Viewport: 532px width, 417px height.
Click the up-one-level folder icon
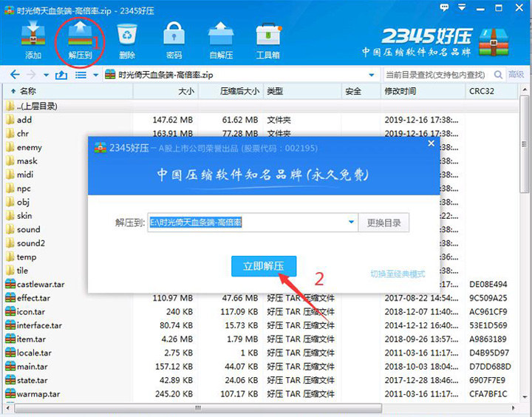[x=61, y=75]
